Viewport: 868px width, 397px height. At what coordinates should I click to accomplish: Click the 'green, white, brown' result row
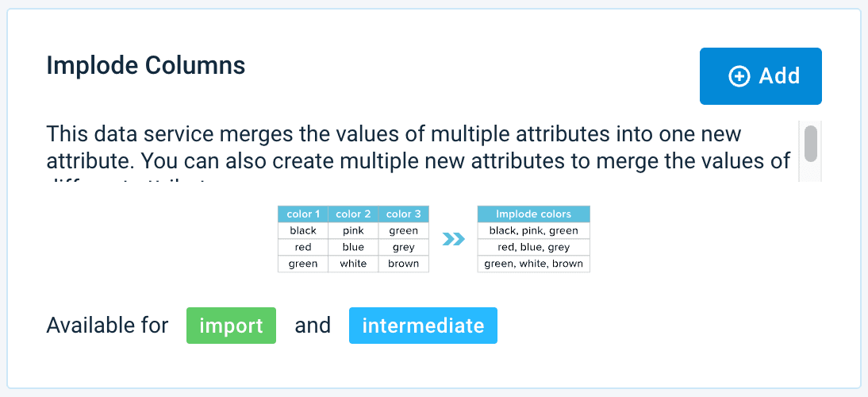coord(533,264)
